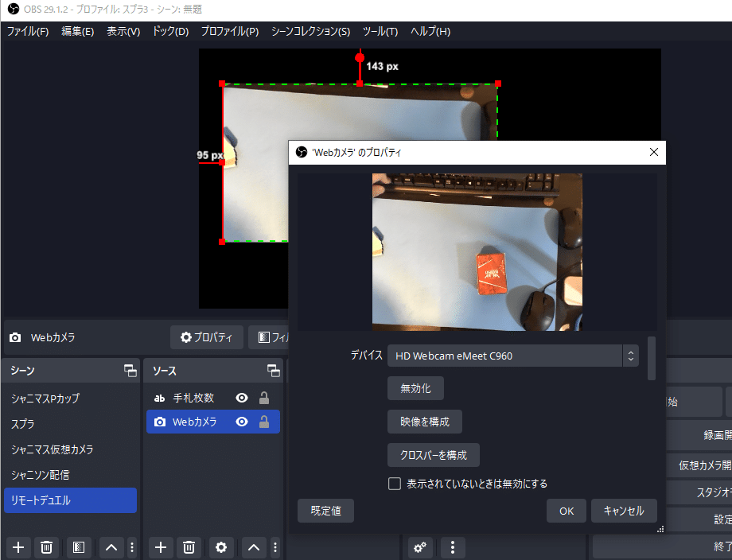Toggle the lock of Webカメラ source

(x=264, y=422)
